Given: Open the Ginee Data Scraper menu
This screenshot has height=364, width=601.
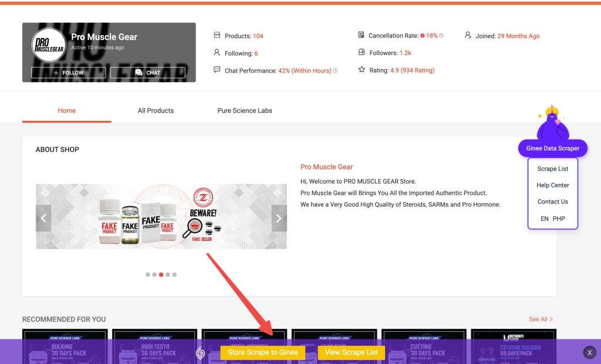Looking at the screenshot, I should pos(553,148).
